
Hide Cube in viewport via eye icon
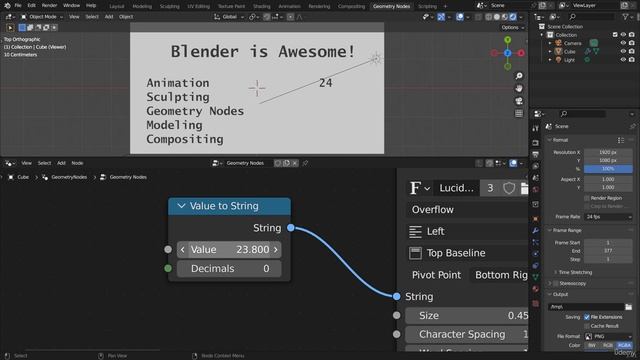(623, 51)
